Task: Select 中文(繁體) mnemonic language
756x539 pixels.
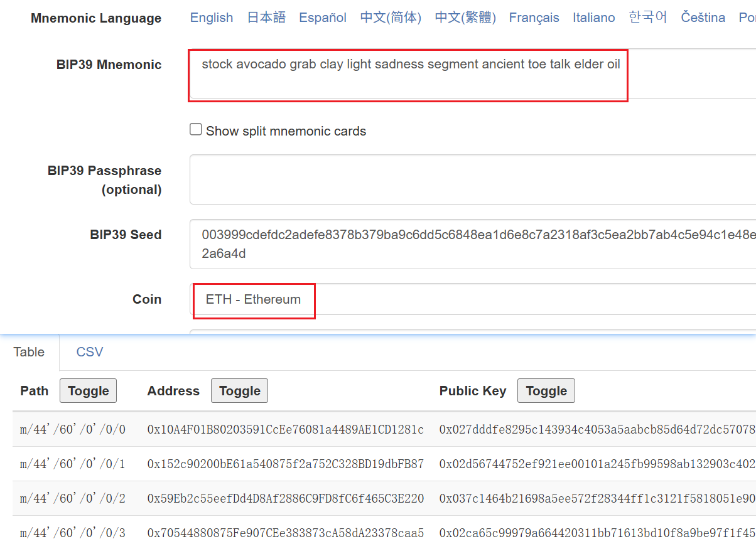Action: (x=465, y=18)
